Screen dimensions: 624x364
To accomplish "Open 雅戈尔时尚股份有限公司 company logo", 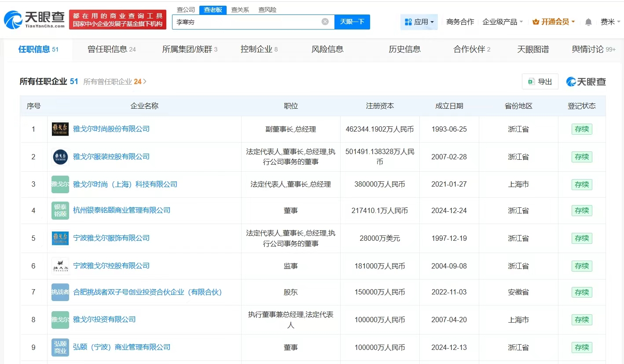I will point(60,129).
